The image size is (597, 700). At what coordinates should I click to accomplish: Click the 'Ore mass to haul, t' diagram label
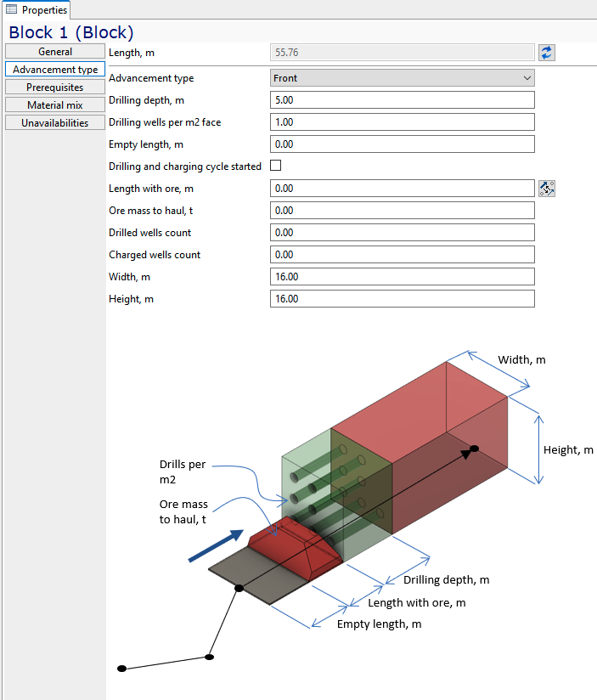[x=183, y=511]
